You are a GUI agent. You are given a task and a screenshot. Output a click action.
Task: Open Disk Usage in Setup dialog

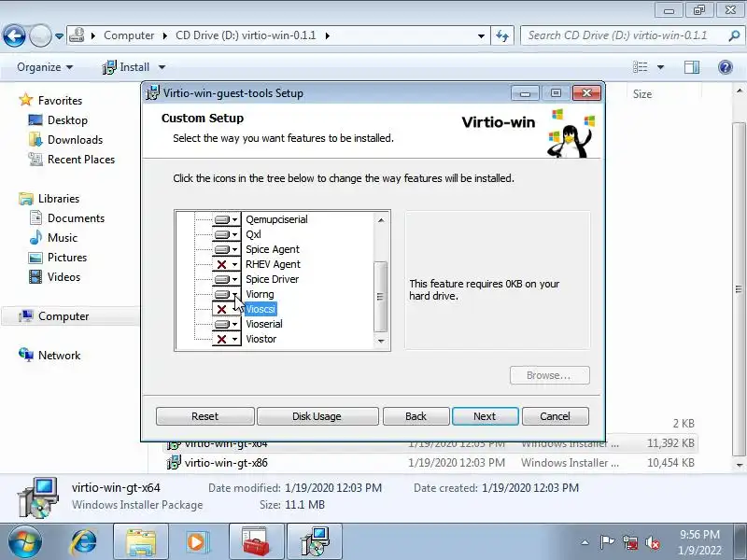coord(317,416)
